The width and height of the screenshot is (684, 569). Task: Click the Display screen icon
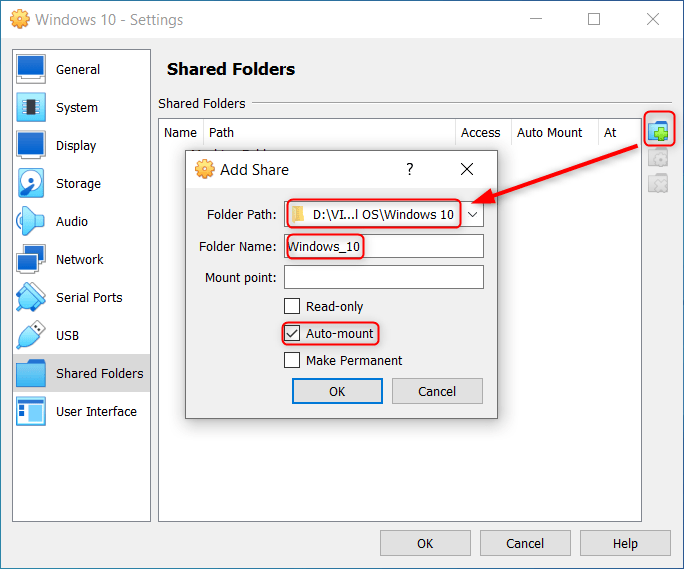pos(31,145)
